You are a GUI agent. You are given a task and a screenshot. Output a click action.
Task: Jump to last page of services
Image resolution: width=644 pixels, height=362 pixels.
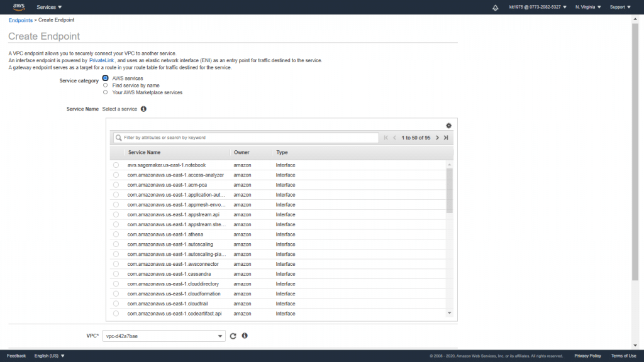[446, 138]
